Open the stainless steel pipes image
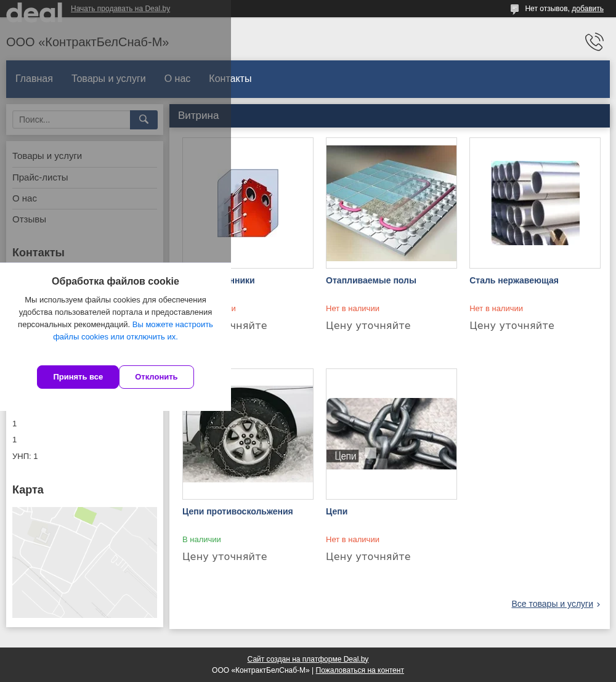 coord(535,203)
